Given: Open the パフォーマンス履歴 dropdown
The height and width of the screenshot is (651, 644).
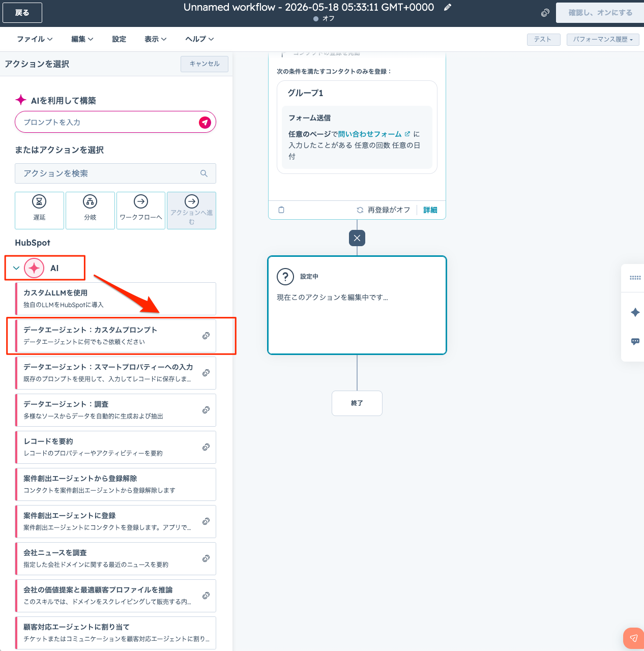Looking at the screenshot, I should (x=603, y=39).
